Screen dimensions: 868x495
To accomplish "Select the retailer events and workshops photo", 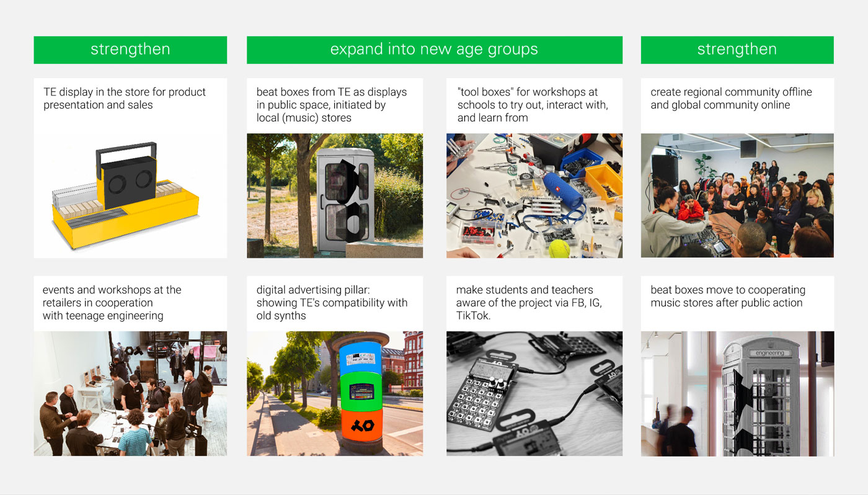I will tap(130, 394).
